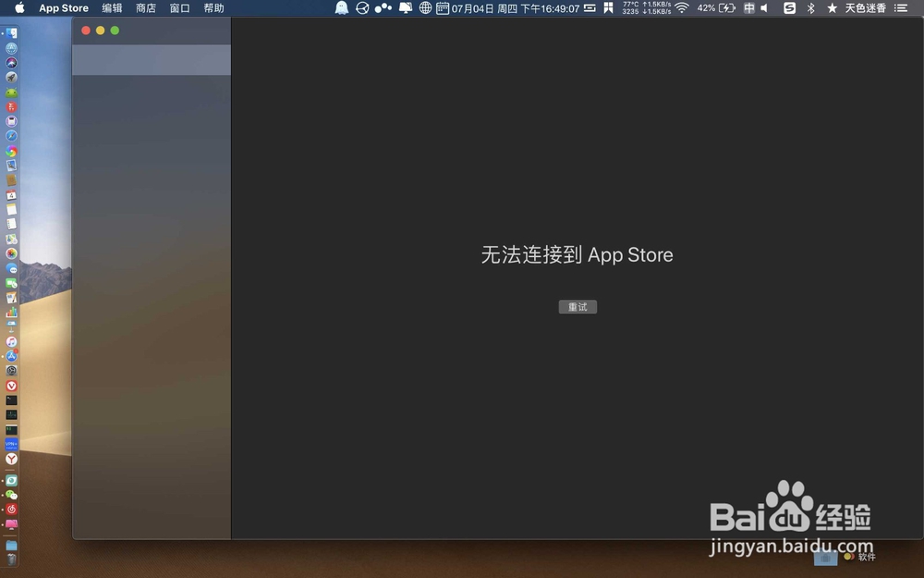Open Keynote from the dock
This screenshot has height=578, width=924.
11,326
